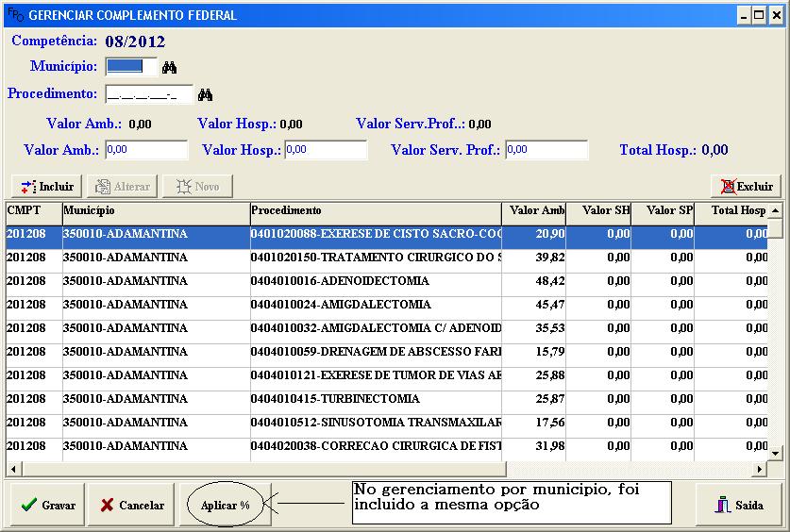Select the Valor Hosp. input field

point(325,150)
